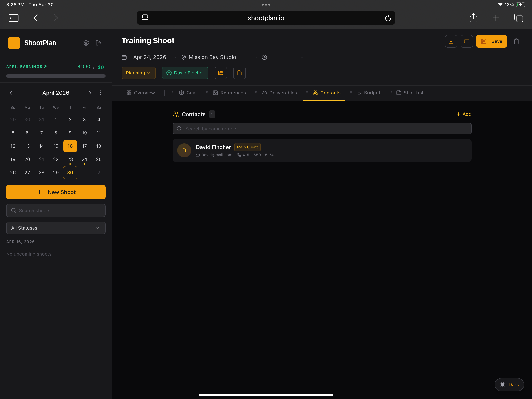Focus the Search by name or role field
The width and height of the screenshot is (532, 399).
pos(322,129)
